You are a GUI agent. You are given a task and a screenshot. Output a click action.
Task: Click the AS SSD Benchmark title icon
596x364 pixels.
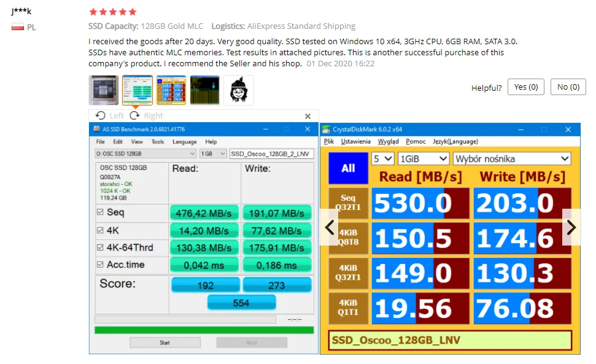96,129
